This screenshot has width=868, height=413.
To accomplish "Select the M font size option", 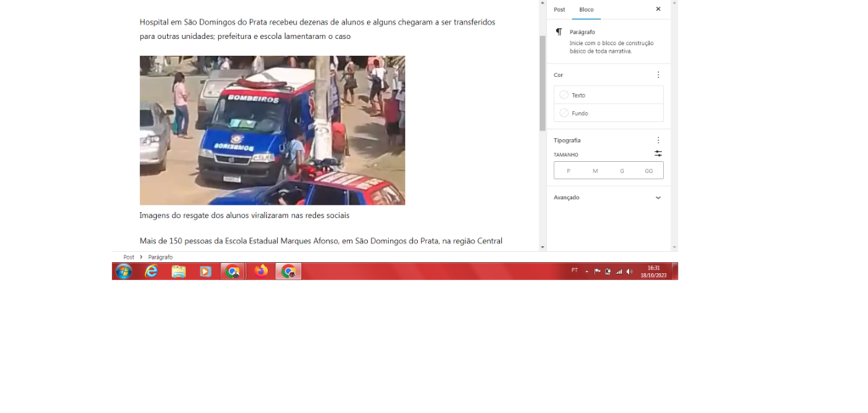I will (x=595, y=170).
